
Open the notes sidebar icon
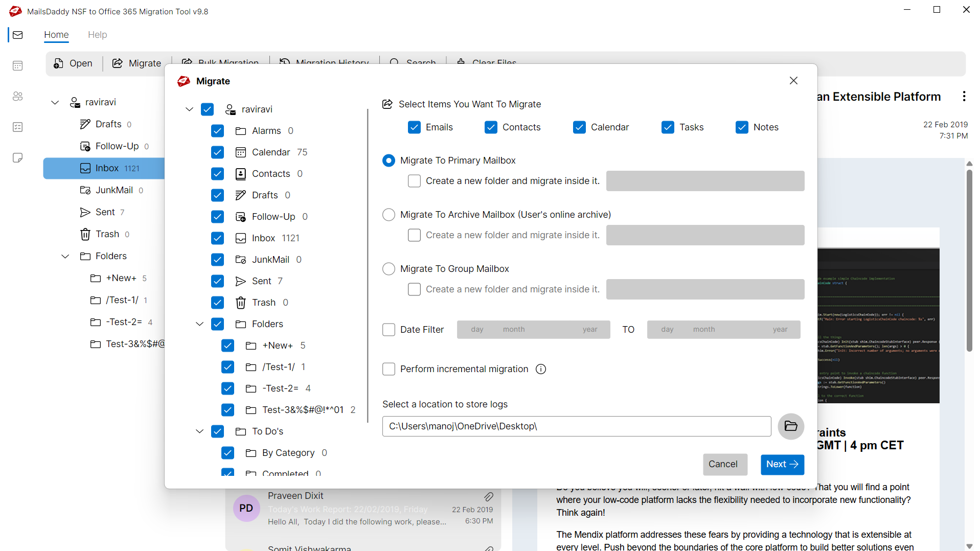18,157
